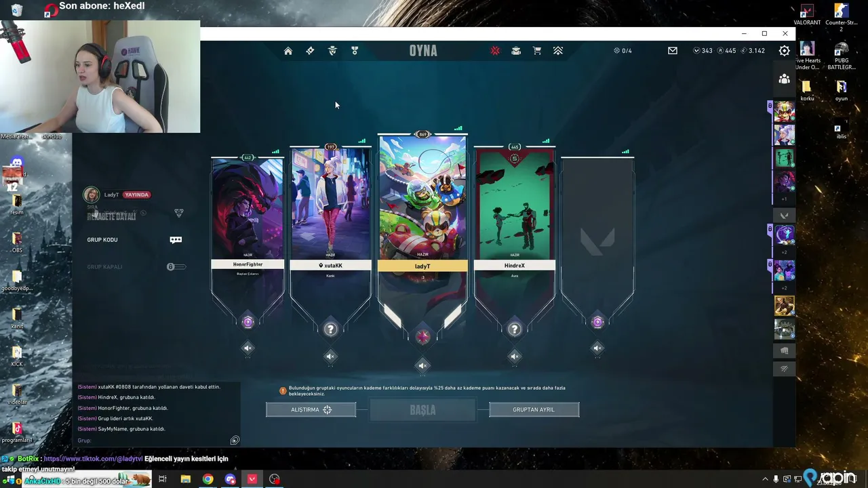868x488 pixels.
Task: Click the chat expand icon beside Grup input
Action: tap(235, 441)
